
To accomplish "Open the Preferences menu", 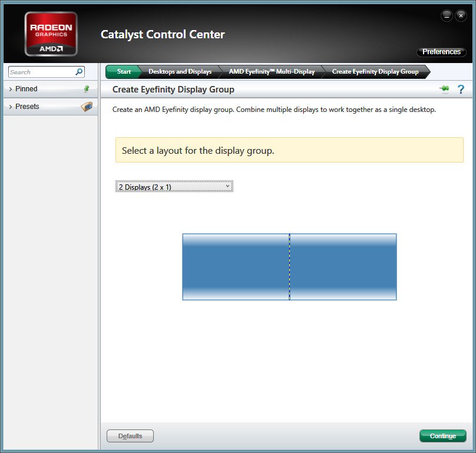I will tap(441, 52).
